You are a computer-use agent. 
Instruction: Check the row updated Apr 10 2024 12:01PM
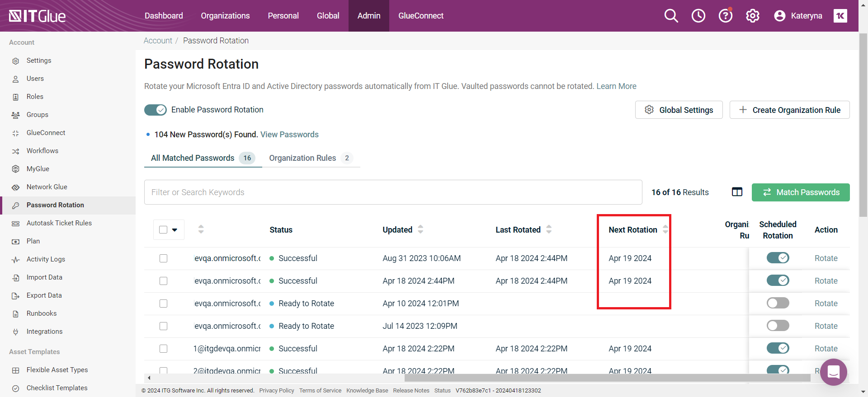click(163, 304)
